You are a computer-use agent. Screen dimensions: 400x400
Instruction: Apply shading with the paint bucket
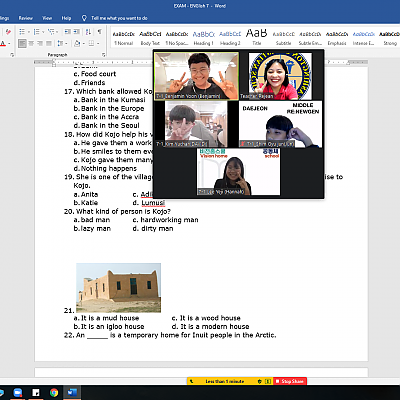point(77,43)
